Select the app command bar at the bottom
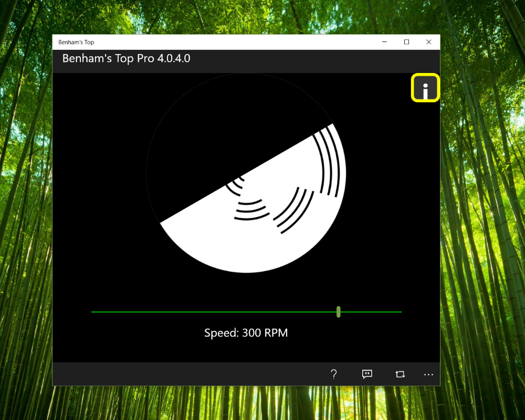 pos(246,374)
